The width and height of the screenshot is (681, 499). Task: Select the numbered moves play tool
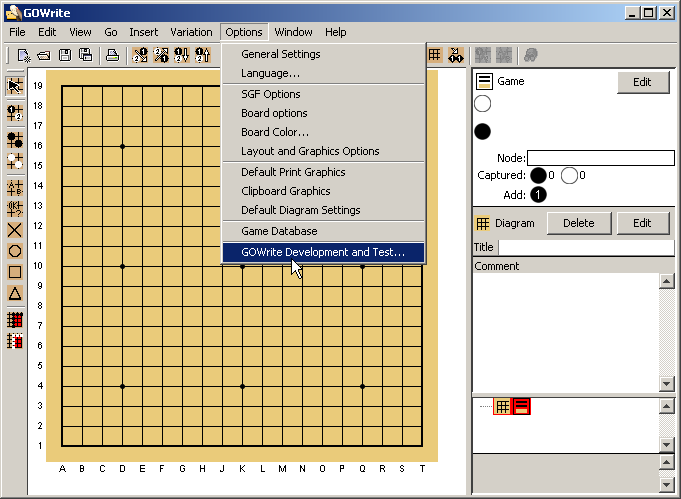pos(15,113)
